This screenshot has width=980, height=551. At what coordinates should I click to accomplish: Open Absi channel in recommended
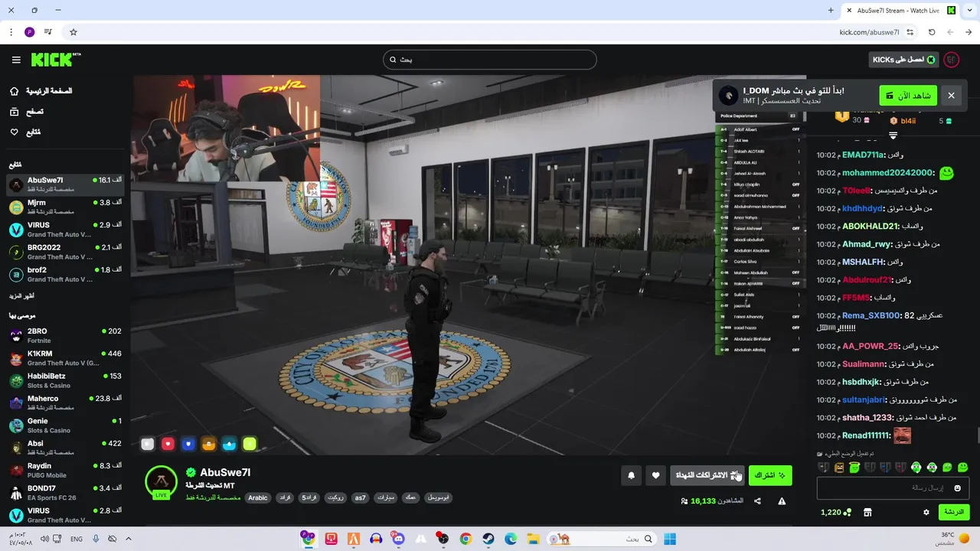(65, 448)
